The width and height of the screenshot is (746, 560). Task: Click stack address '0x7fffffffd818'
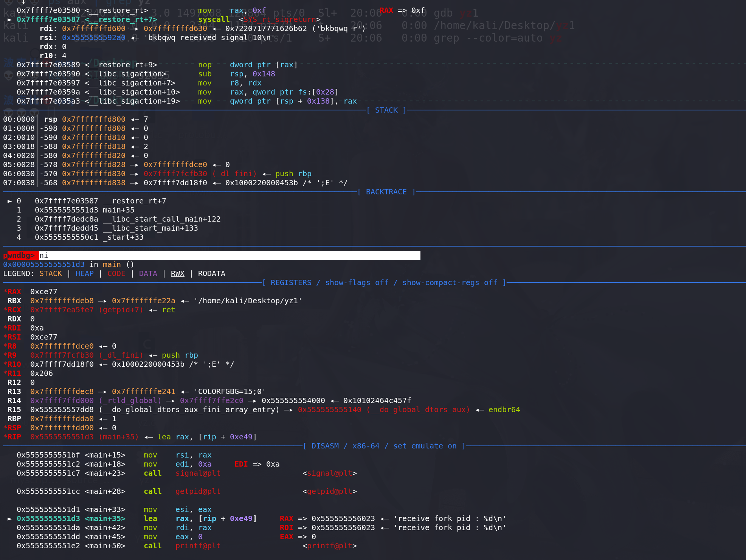pos(94,146)
